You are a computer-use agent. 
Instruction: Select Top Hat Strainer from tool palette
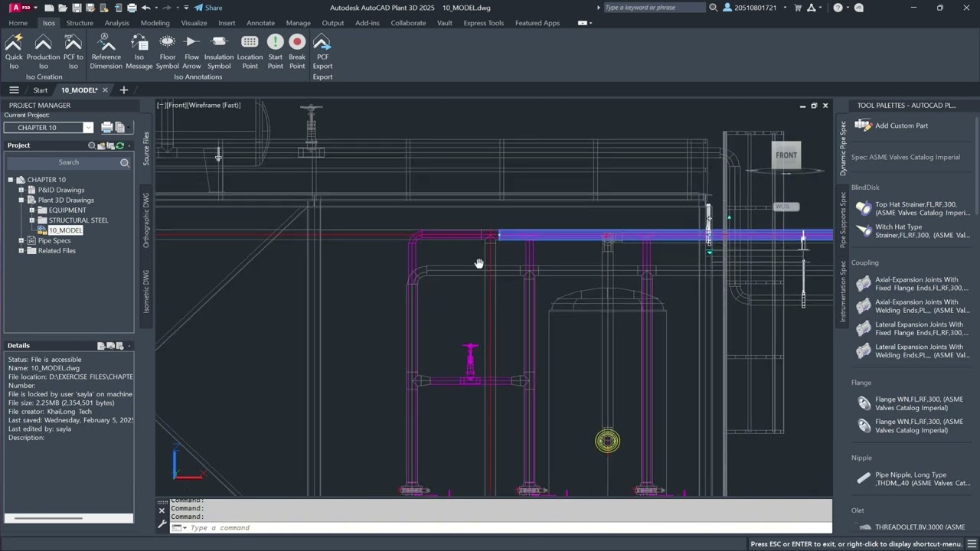point(913,209)
